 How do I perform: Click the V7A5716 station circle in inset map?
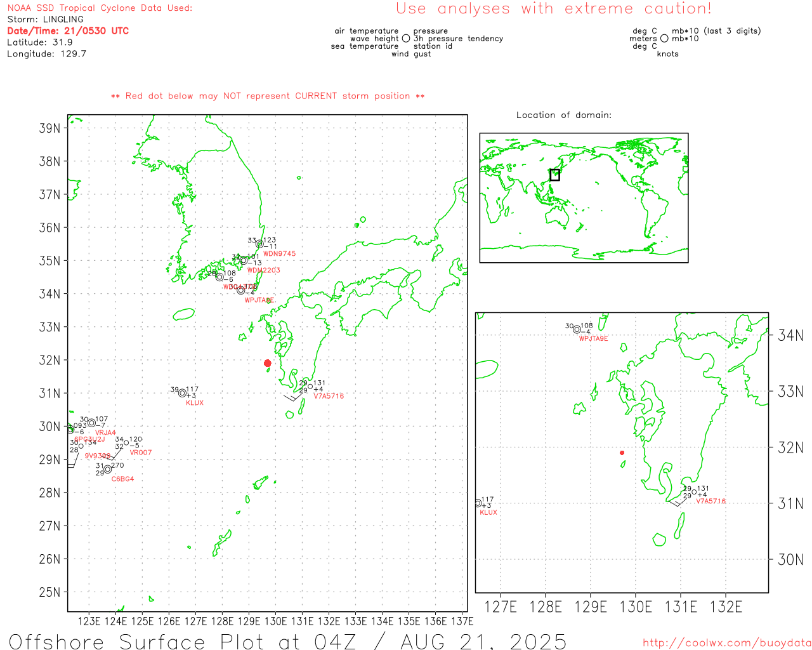tap(694, 492)
